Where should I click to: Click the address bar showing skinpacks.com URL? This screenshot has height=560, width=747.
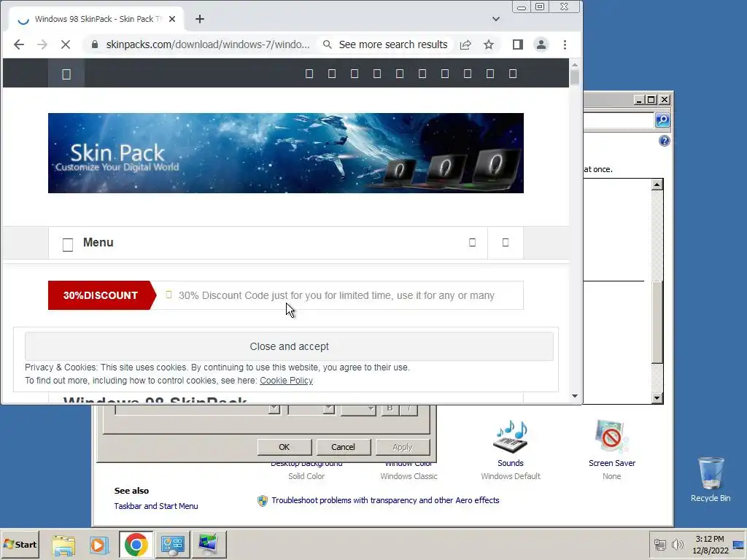pos(208,44)
